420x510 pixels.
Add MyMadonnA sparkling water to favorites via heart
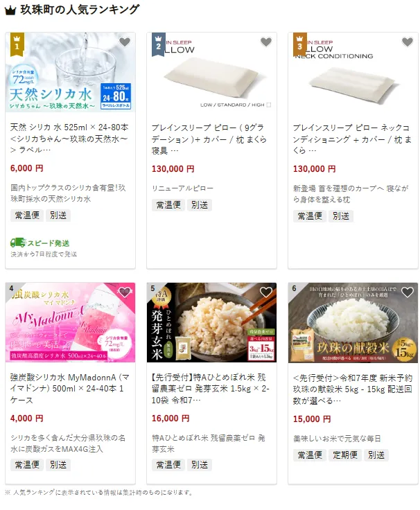pos(124,292)
